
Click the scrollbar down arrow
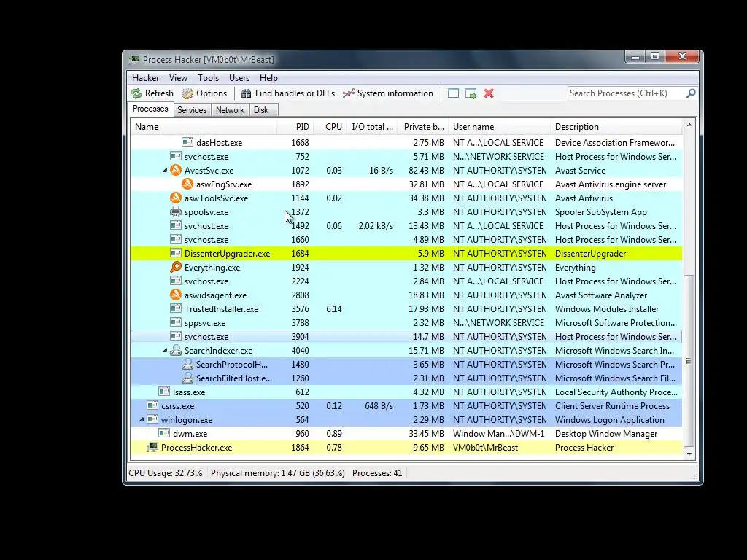(x=689, y=454)
